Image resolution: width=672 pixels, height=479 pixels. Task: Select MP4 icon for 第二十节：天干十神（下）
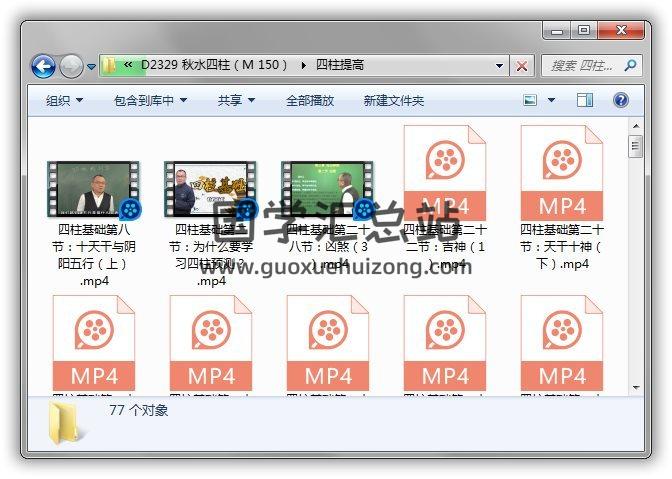[562, 173]
